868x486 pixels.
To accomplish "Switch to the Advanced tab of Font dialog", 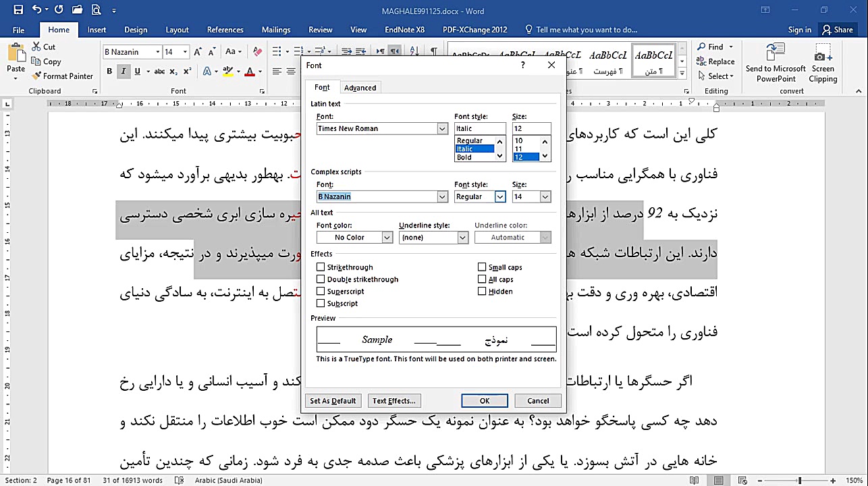I will point(360,87).
